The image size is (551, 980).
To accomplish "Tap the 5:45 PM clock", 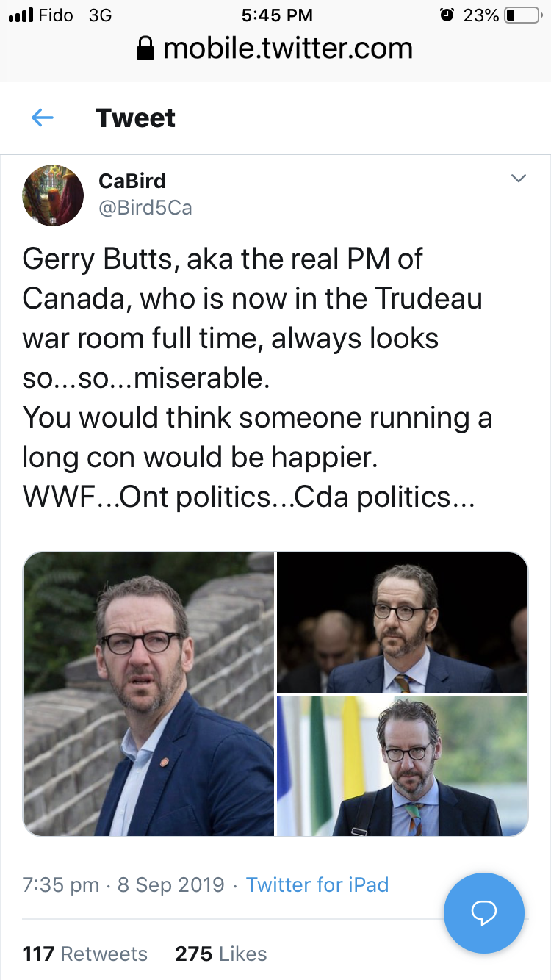I will [x=277, y=15].
